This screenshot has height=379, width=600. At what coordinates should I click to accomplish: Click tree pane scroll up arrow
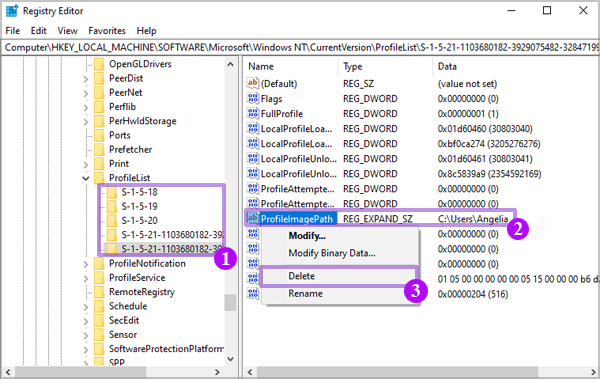coord(230,64)
